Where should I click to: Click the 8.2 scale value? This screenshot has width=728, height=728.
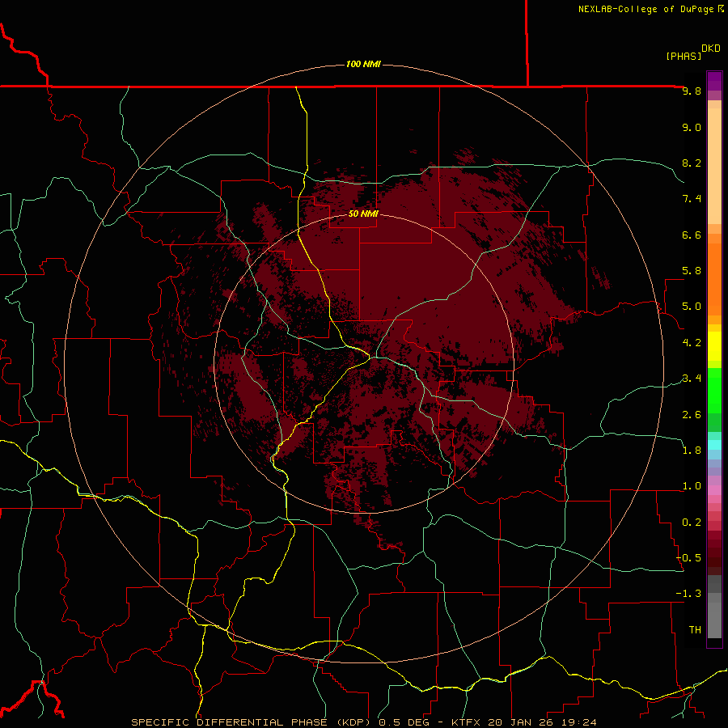[x=692, y=163]
